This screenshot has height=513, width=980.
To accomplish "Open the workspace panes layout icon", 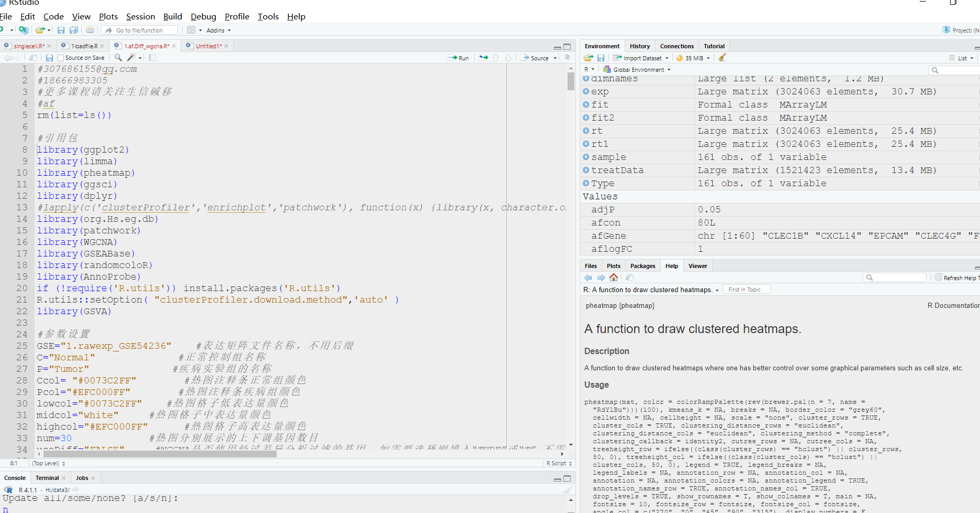I will pyautogui.click(x=191, y=30).
